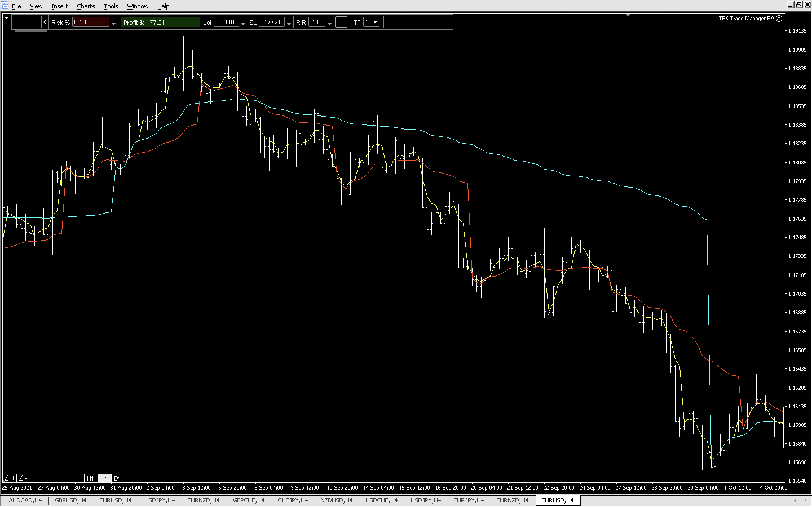This screenshot has width=812, height=507.
Task: Open the Charts menu
Action: [85, 6]
